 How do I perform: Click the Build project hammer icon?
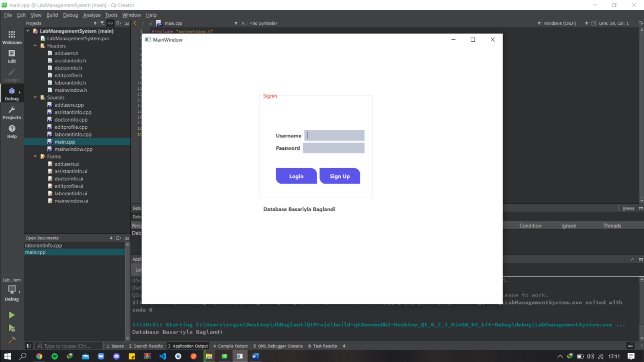click(12, 340)
